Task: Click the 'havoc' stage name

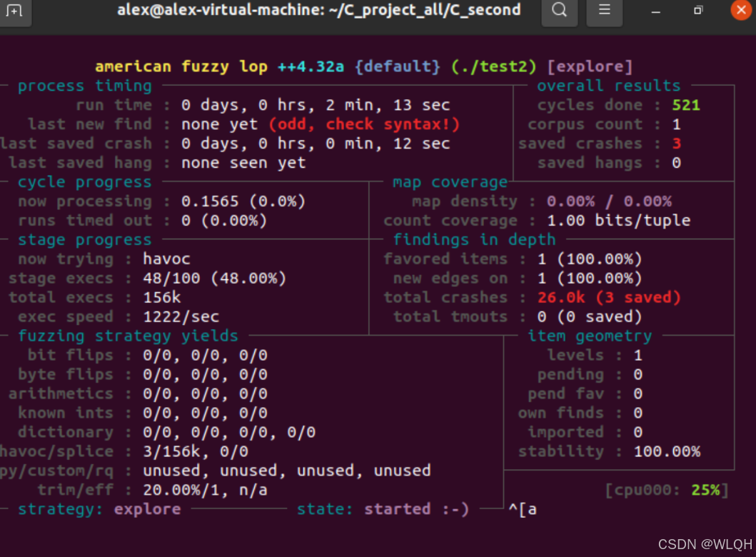Action: pos(167,259)
